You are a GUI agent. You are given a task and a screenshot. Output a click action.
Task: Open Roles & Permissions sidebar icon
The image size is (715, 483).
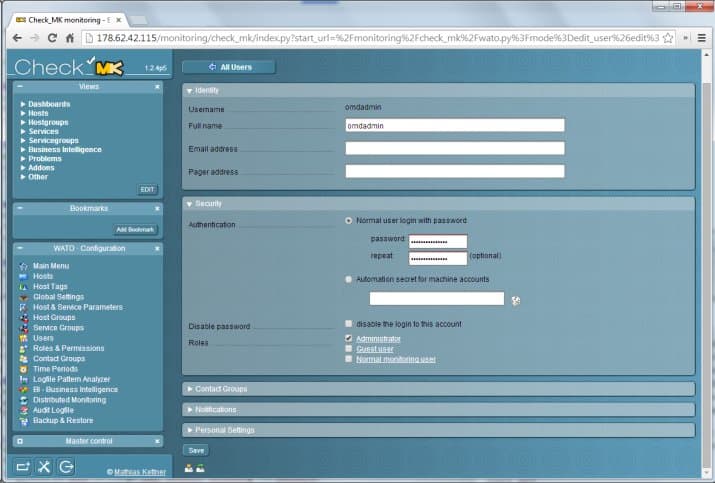(24, 348)
